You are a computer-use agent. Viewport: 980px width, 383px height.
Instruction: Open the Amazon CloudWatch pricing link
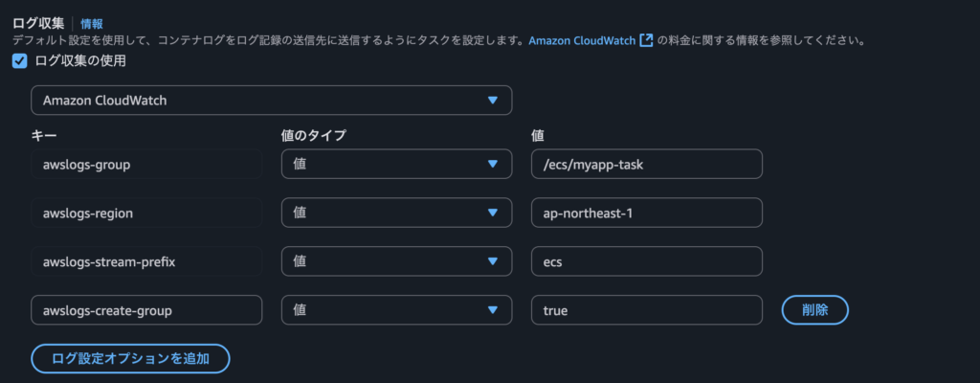coord(582,40)
